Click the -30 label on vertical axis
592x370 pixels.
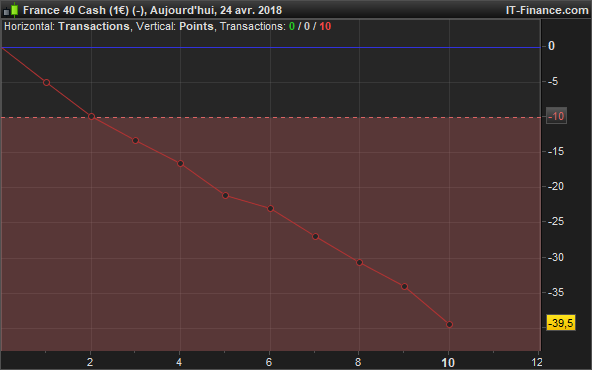point(556,257)
